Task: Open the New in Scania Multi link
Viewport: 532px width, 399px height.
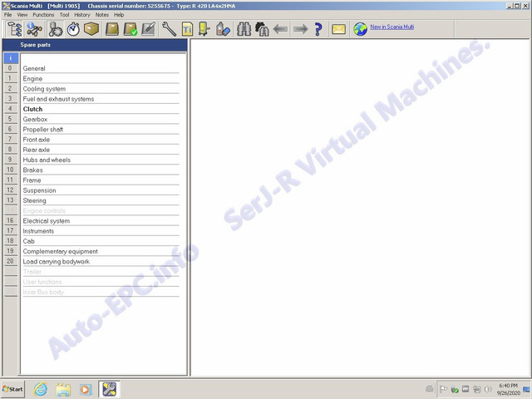Action: tap(392, 27)
